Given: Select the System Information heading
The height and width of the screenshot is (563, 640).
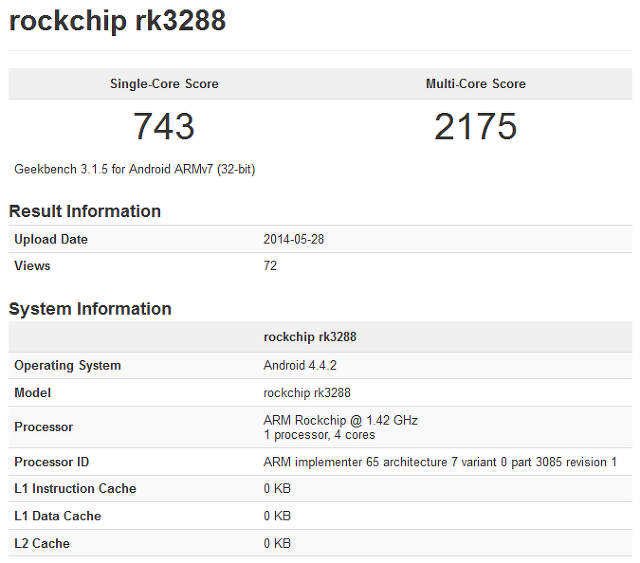Looking at the screenshot, I should pyautogui.click(x=90, y=309).
